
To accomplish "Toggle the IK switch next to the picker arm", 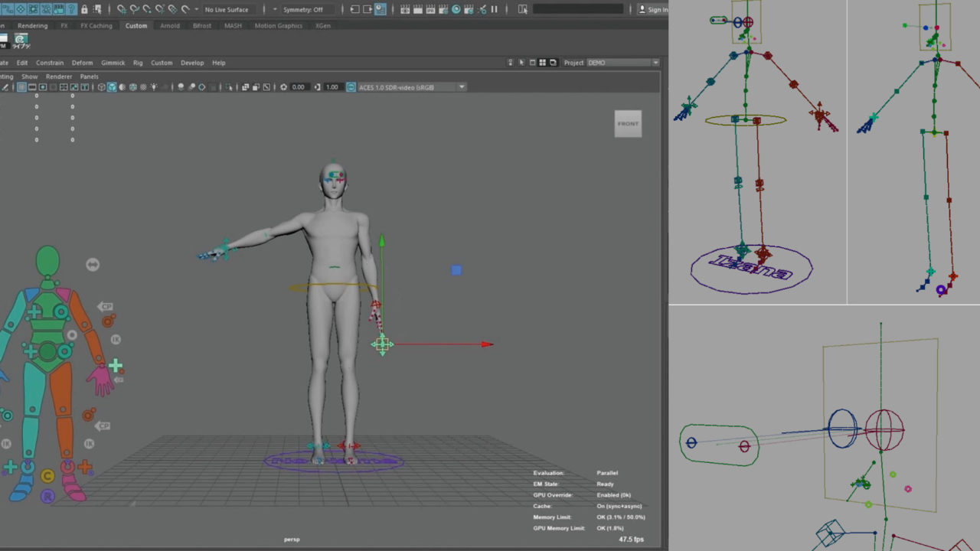I will (x=116, y=339).
